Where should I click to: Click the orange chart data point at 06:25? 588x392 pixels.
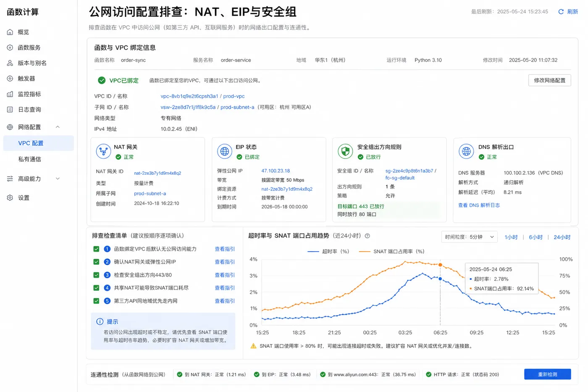[440, 265]
